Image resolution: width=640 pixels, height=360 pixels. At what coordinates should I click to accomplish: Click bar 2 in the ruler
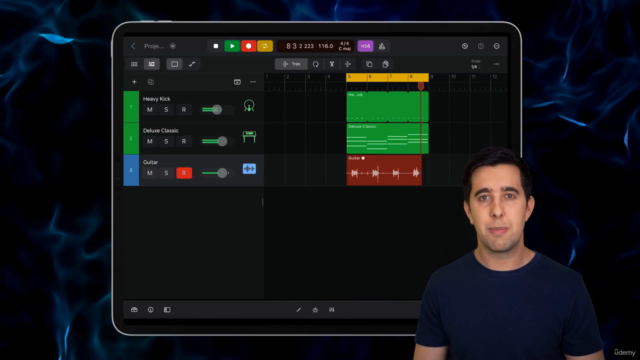pyautogui.click(x=287, y=77)
